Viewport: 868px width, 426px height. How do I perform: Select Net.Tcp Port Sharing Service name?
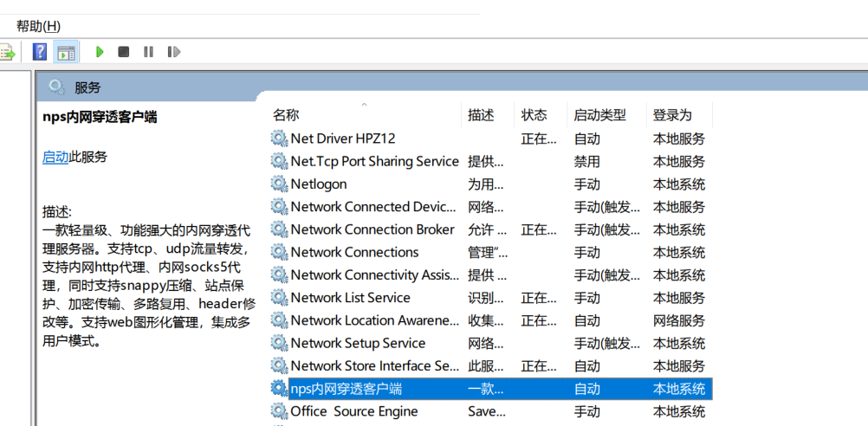[x=375, y=161]
